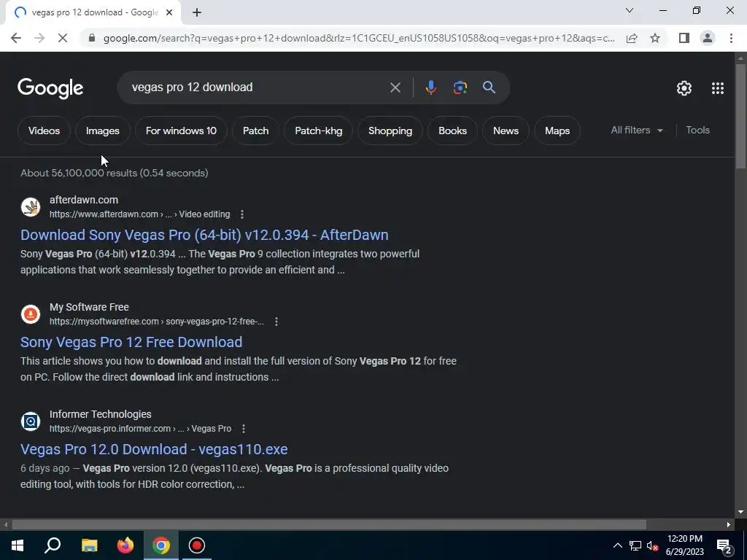Open the Chrome side panel
This screenshot has height=560, width=747.
coord(684,38)
